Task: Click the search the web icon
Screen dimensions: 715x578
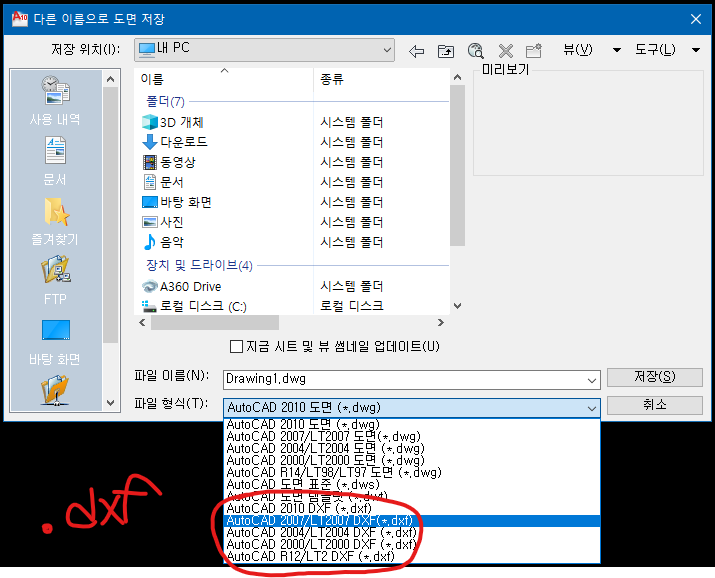Action: [475, 51]
